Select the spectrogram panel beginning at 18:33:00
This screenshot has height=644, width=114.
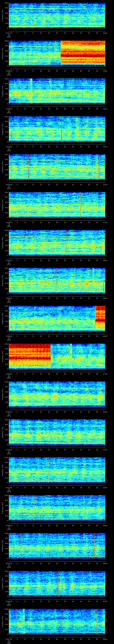57,91
